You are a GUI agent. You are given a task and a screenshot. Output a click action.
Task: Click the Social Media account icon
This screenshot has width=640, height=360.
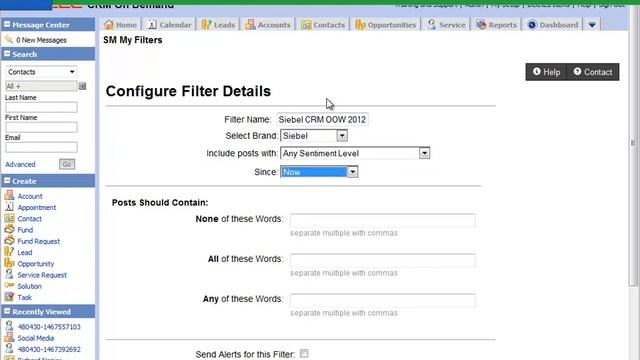click(9, 338)
